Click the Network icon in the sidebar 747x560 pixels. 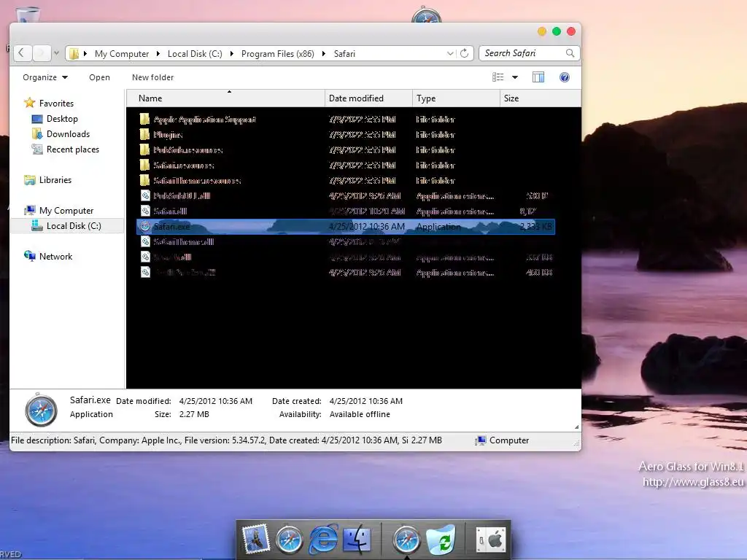[x=29, y=256]
